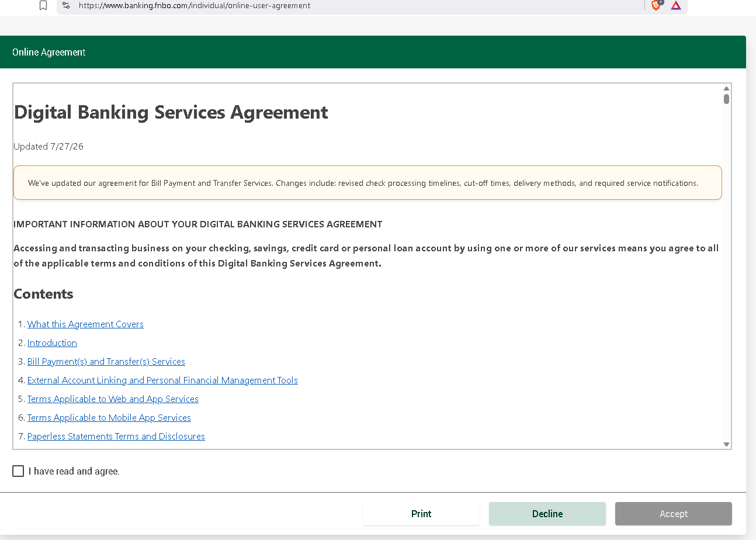Image resolution: width=756 pixels, height=540 pixels.
Task: Open 'Paperless Statements Terms and Disclosures' link
Action: click(x=116, y=437)
